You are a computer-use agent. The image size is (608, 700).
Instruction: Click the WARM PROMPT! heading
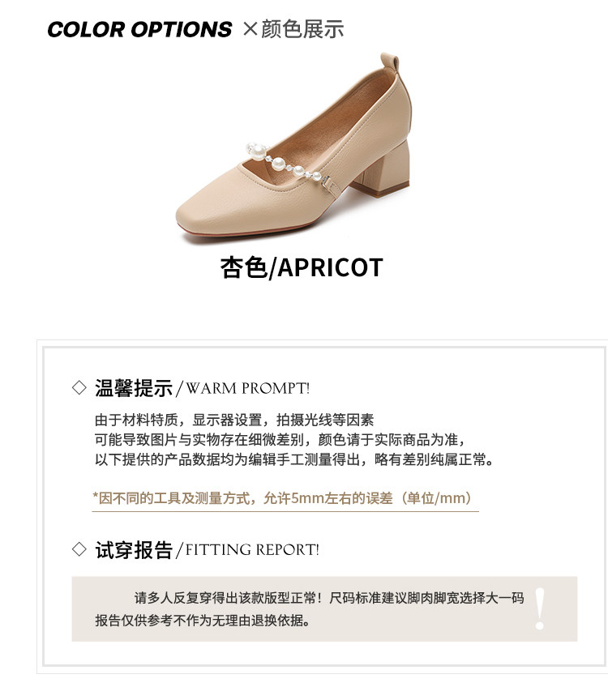pyautogui.click(x=247, y=388)
